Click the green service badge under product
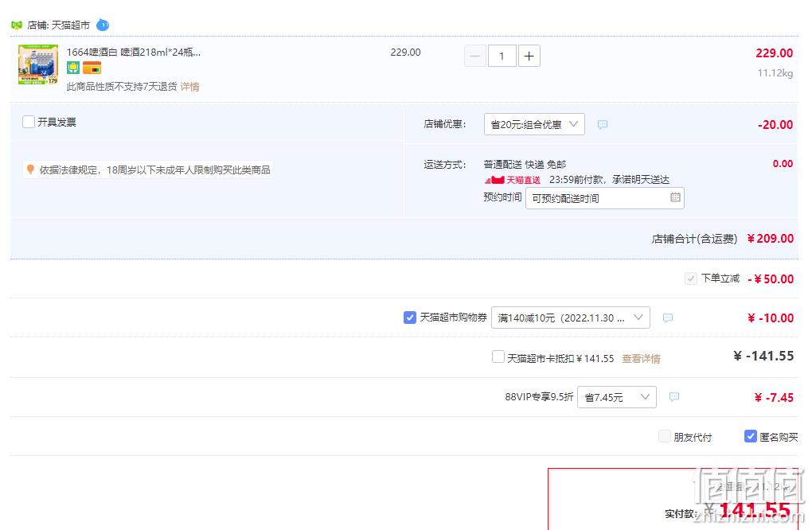The width and height of the screenshot is (812, 530). 73,68
